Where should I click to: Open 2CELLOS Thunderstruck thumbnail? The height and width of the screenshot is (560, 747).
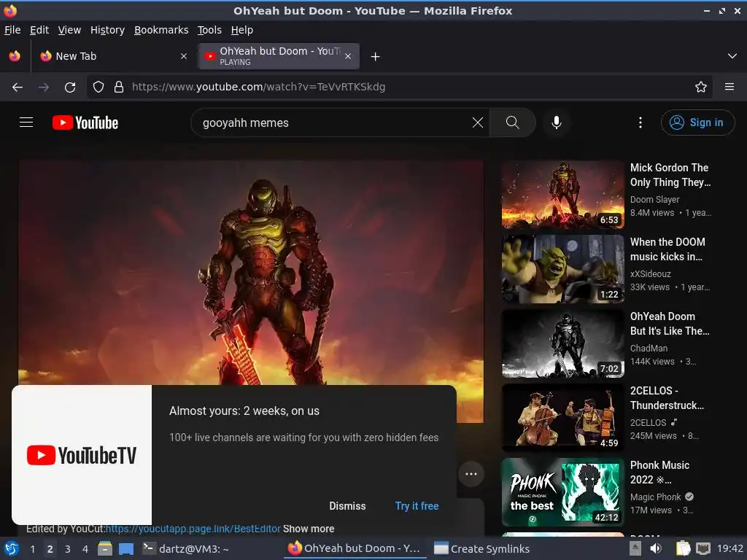(x=562, y=418)
